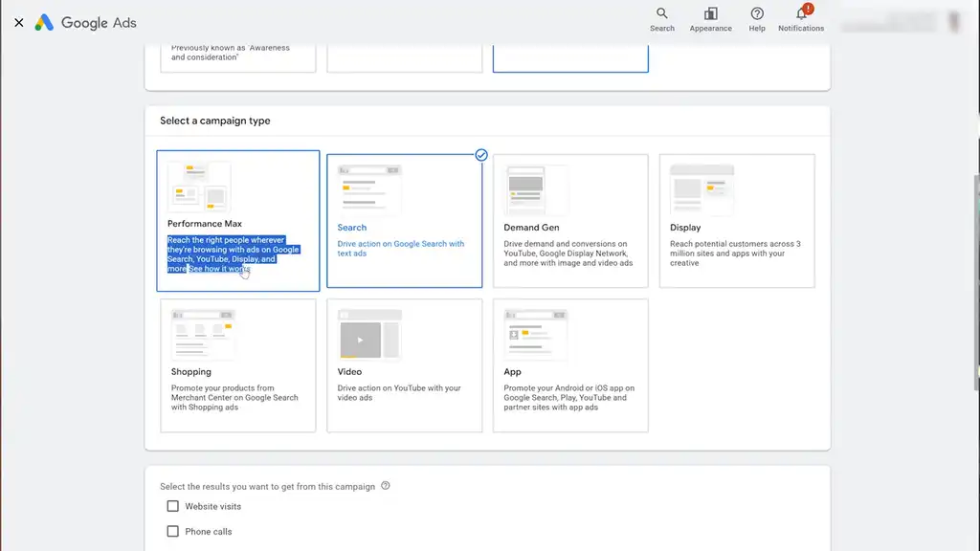Click the Shopping card description text
This screenshot has width=980, height=551.
coord(234,397)
